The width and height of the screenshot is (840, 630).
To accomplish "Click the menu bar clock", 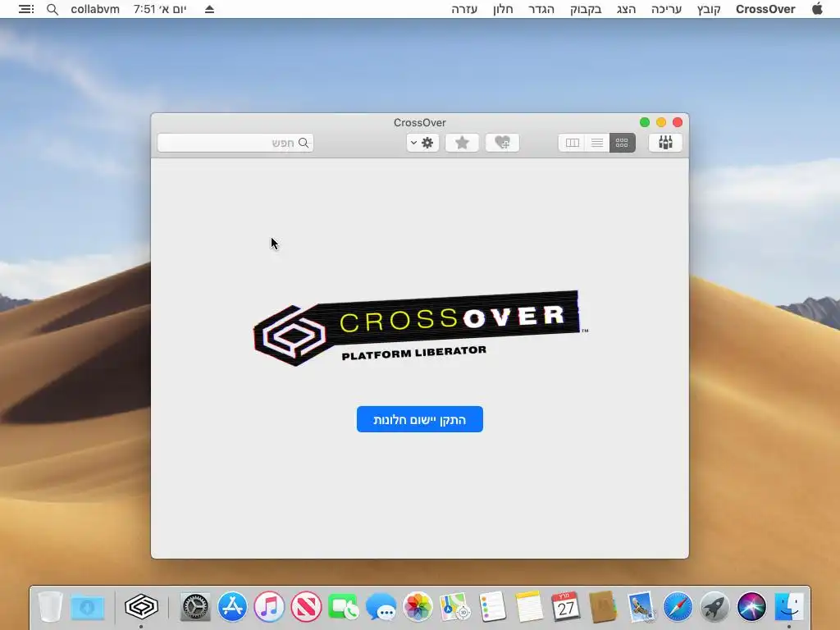I will [160, 9].
